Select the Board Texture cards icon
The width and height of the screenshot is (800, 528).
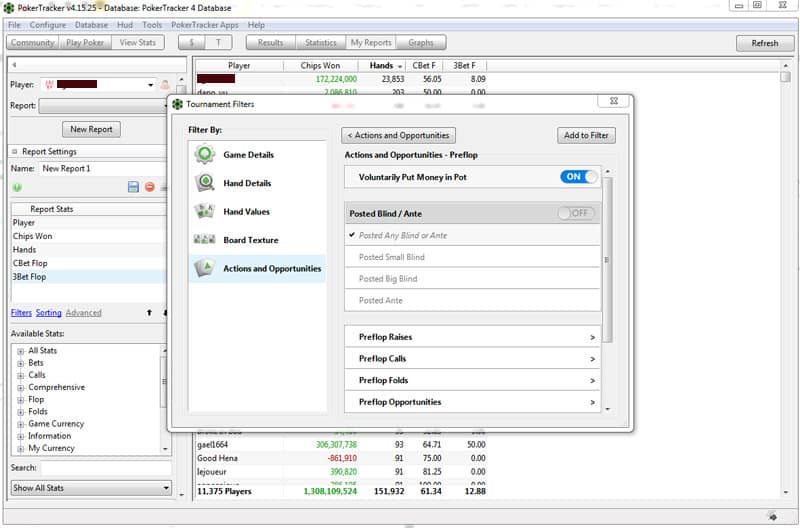(205, 239)
